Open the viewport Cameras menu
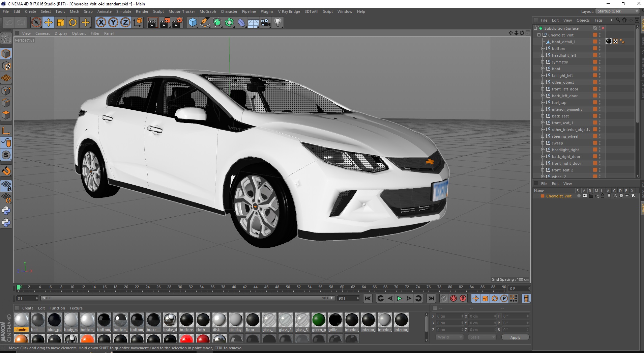 42,33
